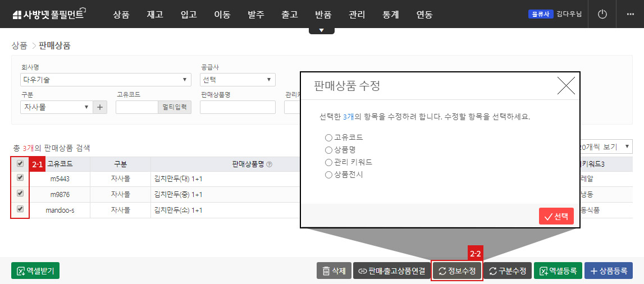Screen dimensions: 644x284
Task: Click the 구분수정 button
Action: (507, 271)
